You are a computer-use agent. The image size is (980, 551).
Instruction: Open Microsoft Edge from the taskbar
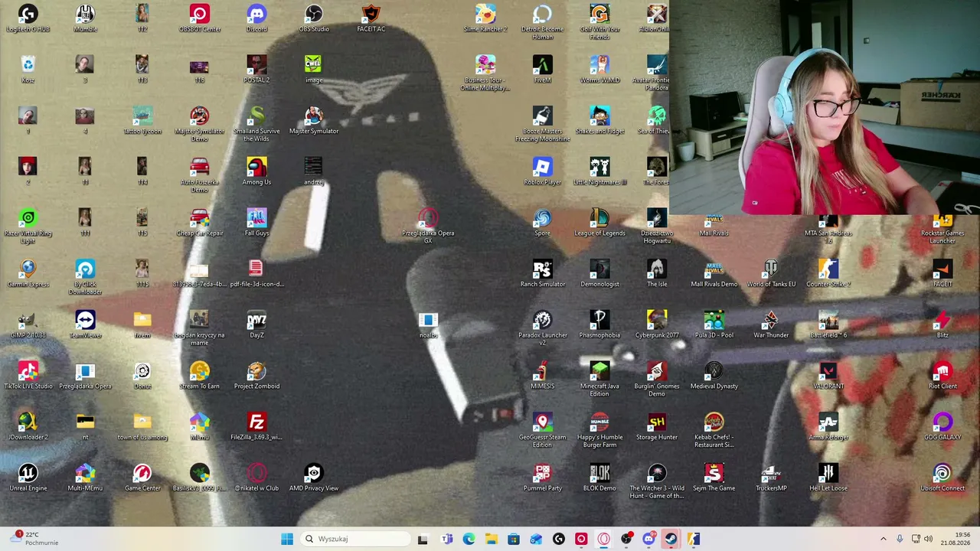[x=469, y=539]
